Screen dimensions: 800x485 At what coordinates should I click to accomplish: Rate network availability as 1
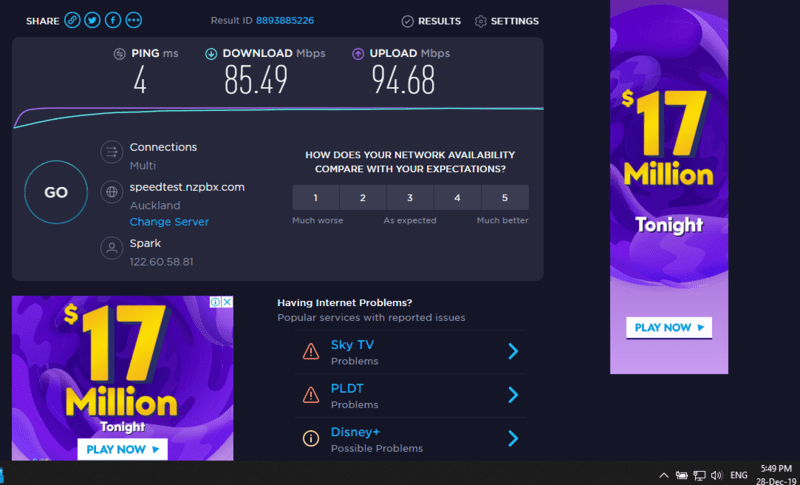tap(315, 197)
